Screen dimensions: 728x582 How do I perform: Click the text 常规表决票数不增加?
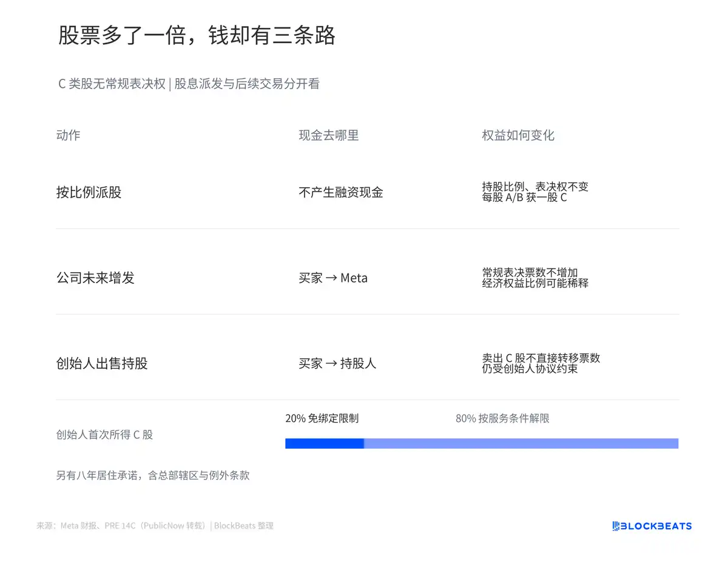tap(530, 272)
